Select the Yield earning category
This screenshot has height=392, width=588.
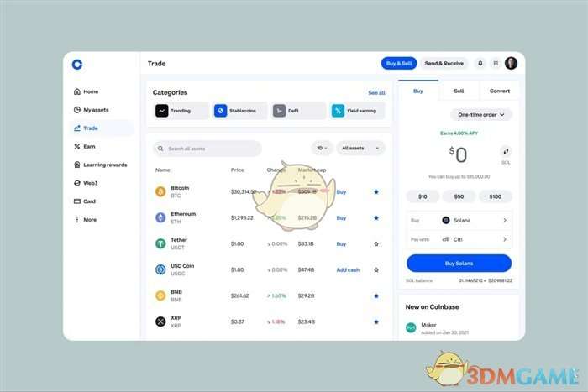(357, 111)
